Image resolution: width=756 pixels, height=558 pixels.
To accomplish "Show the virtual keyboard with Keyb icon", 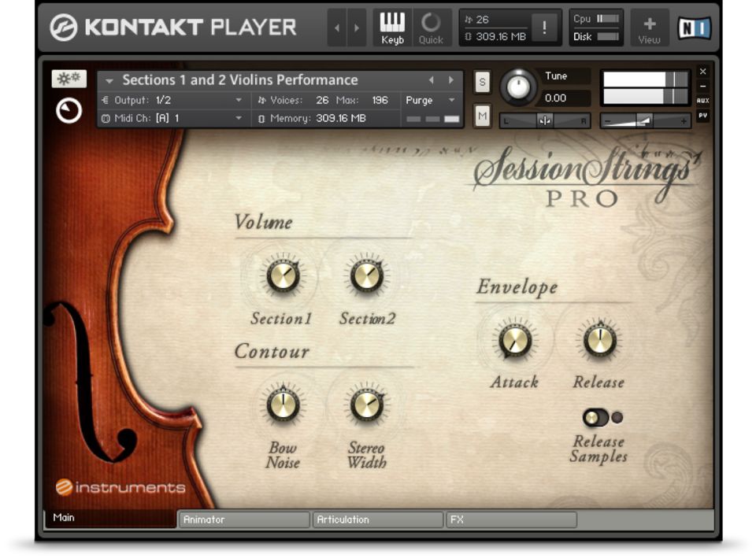I will click(392, 25).
